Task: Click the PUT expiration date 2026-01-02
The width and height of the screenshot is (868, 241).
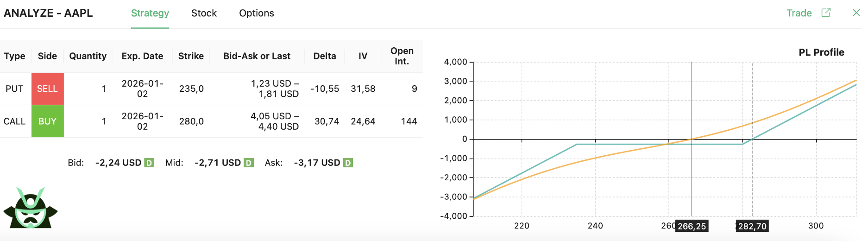Action: pyautogui.click(x=142, y=89)
